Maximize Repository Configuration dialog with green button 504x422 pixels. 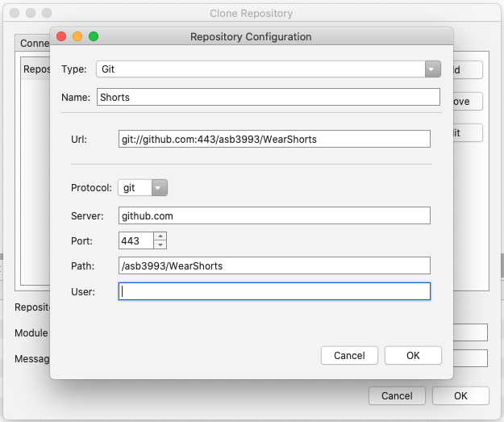94,36
